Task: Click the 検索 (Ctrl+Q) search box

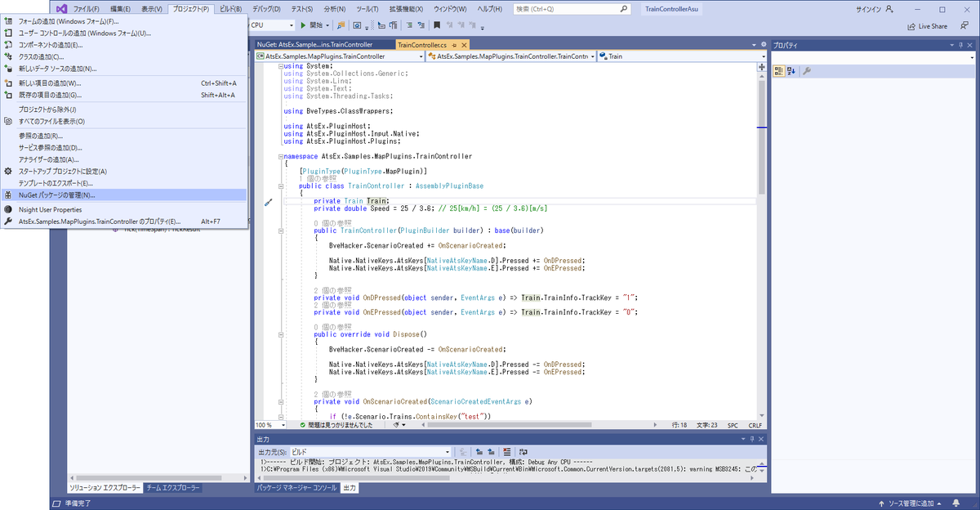Action: point(572,8)
